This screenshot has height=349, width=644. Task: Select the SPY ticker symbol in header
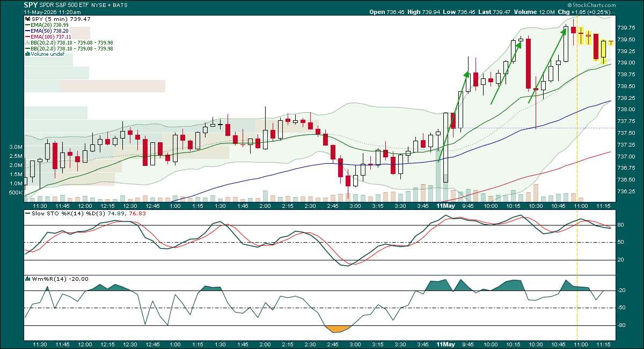(31, 5)
